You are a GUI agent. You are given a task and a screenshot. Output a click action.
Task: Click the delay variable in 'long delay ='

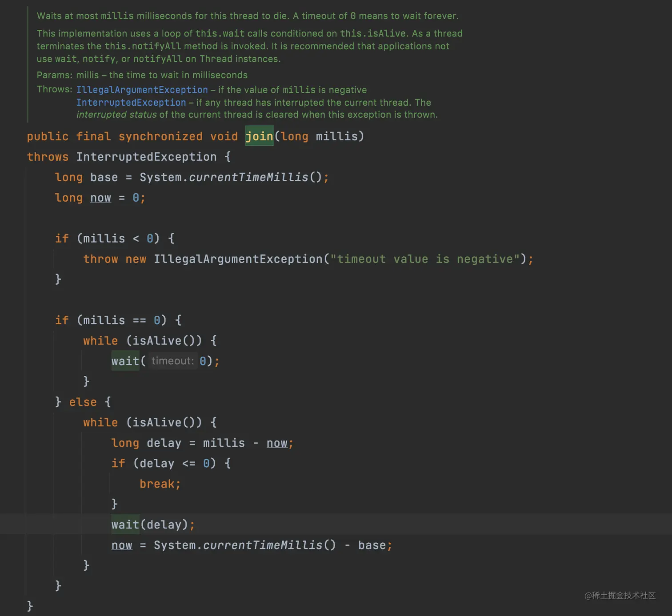(x=164, y=443)
